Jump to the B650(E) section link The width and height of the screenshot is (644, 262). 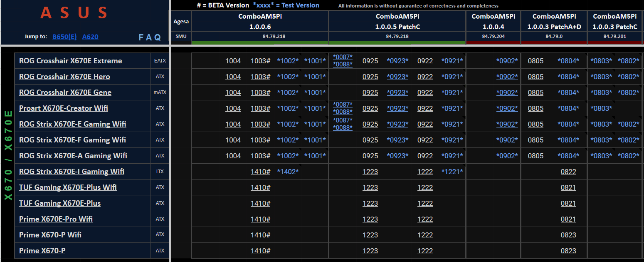click(64, 37)
